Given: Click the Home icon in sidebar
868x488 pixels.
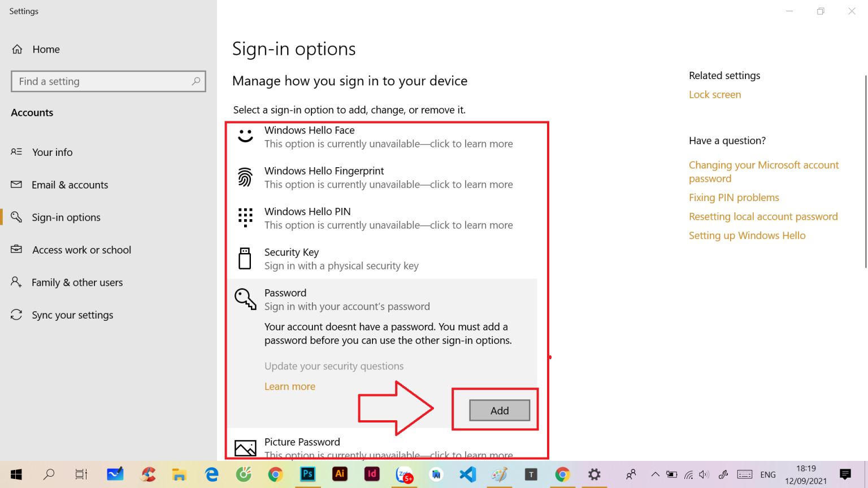Looking at the screenshot, I should tap(18, 49).
